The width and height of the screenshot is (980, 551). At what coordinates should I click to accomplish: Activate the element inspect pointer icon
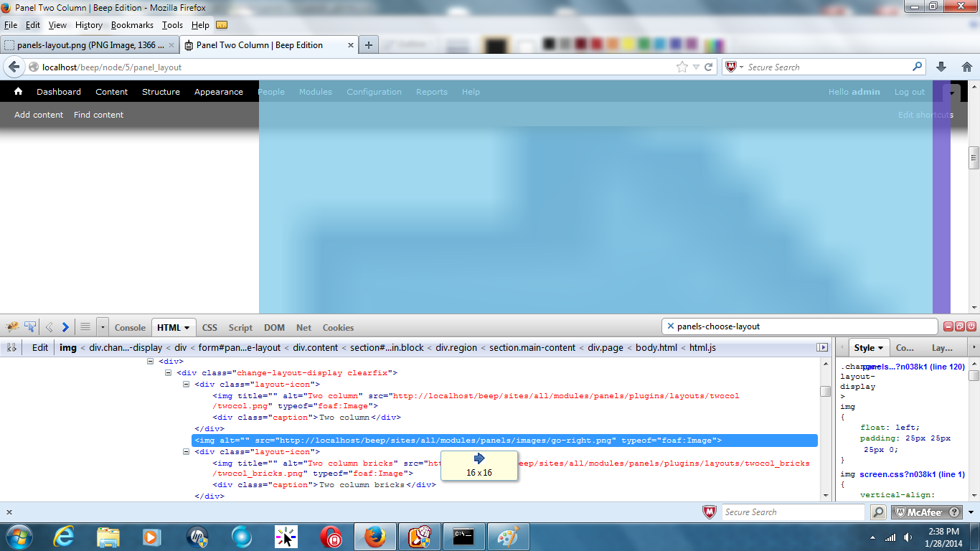pos(31,327)
